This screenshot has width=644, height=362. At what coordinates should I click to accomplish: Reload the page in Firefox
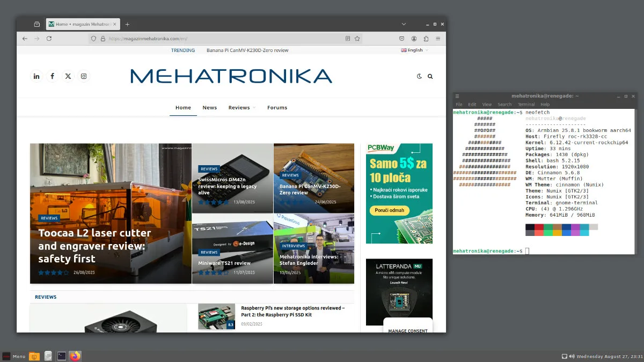tap(49, 39)
